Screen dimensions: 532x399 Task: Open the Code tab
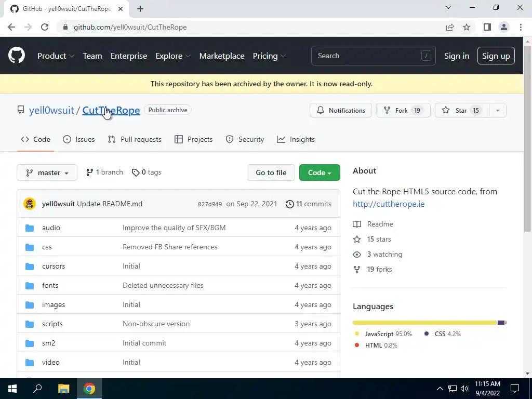click(35, 139)
